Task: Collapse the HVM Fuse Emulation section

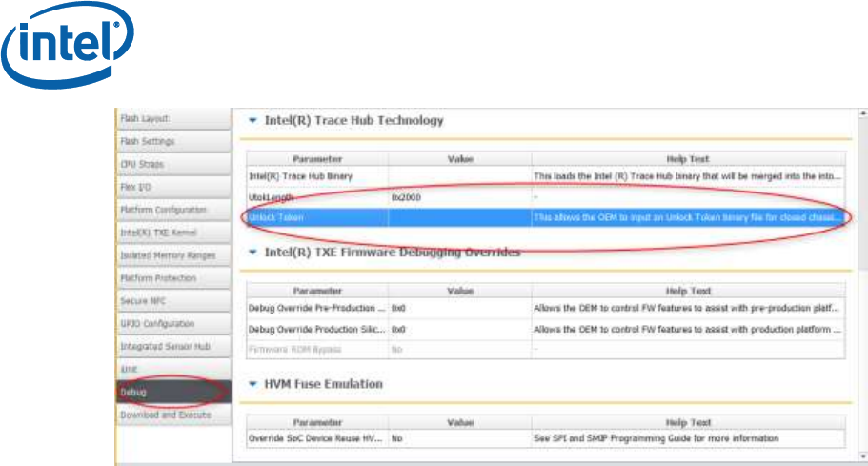Action: [253, 383]
